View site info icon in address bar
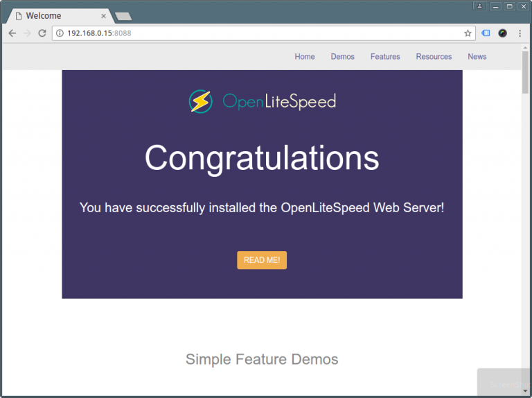This screenshot has height=398, width=532. click(60, 33)
